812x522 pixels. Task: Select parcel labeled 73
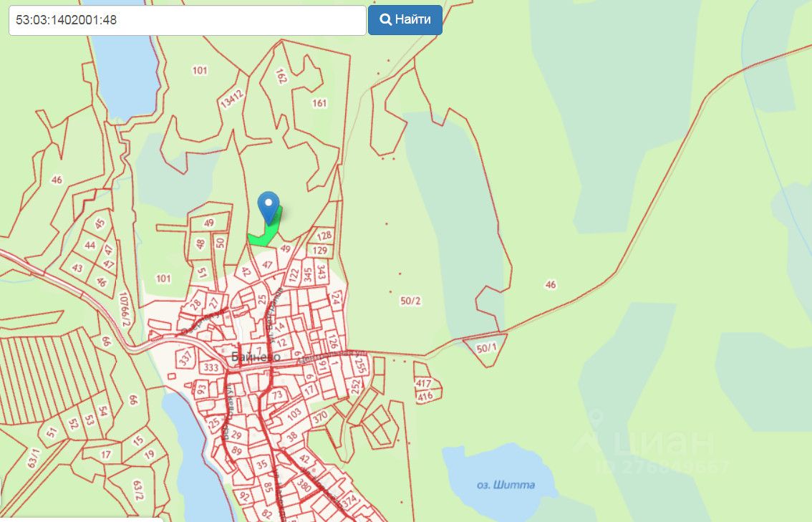coord(278,395)
